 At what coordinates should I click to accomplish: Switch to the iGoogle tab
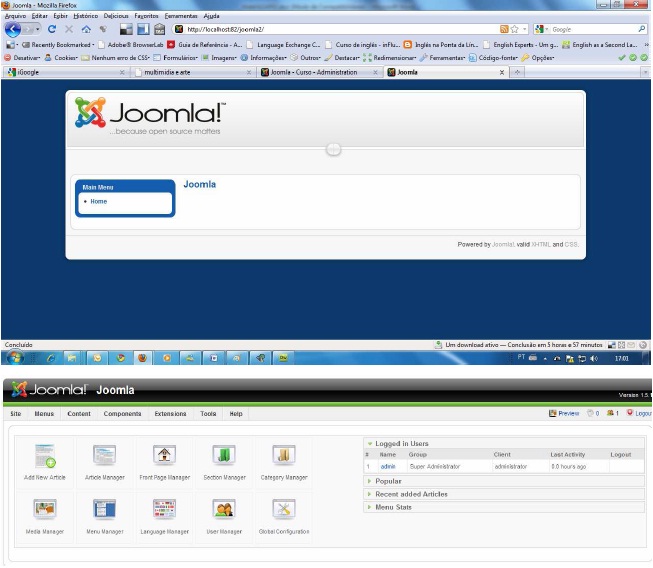pyautogui.click(x=67, y=72)
